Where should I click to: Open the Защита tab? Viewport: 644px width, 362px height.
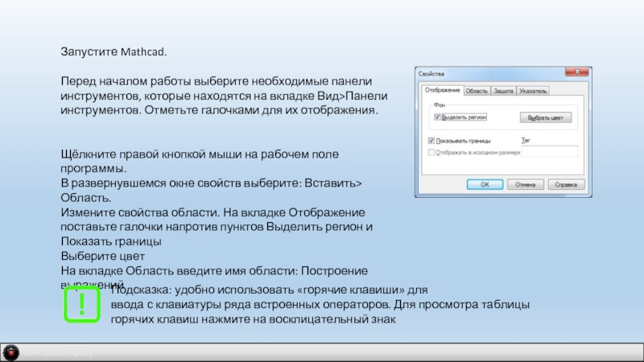click(x=503, y=91)
